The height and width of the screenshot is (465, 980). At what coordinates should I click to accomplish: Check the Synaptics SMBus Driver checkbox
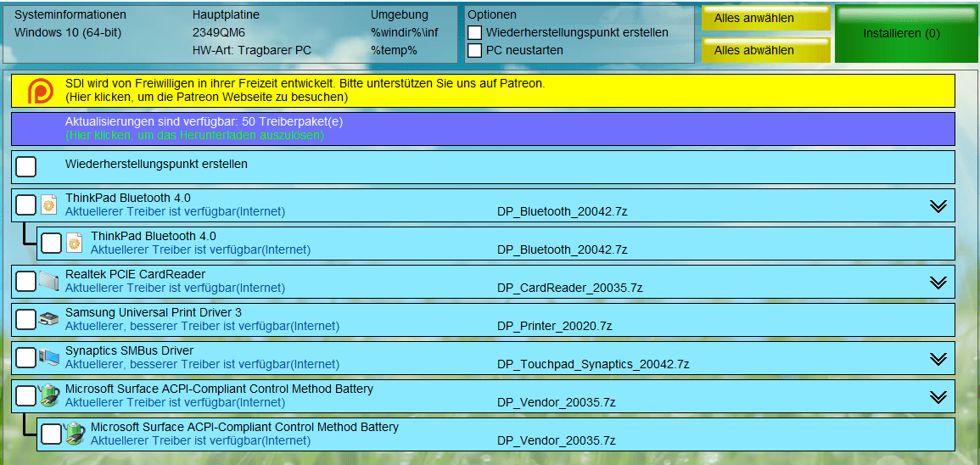(25, 357)
